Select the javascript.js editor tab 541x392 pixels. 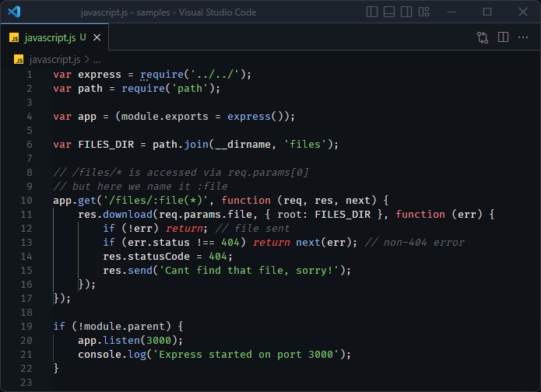tap(54, 37)
